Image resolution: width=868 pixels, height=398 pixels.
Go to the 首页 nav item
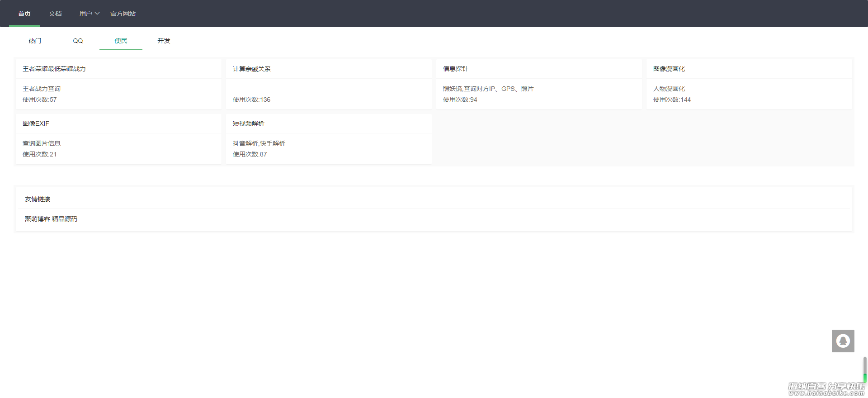pyautogui.click(x=24, y=14)
